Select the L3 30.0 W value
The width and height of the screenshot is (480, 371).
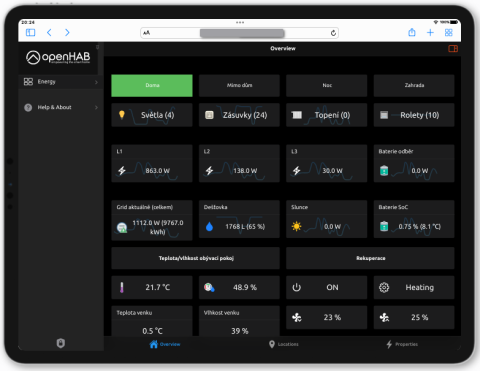click(x=332, y=171)
